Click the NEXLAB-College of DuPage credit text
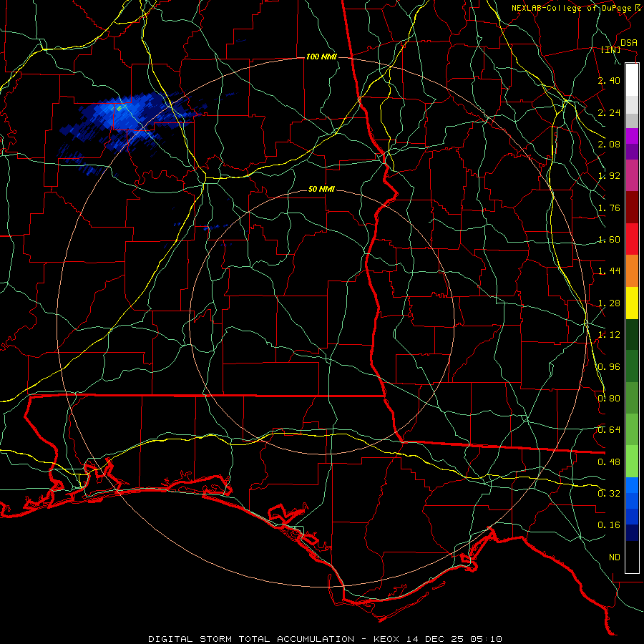 point(572,8)
